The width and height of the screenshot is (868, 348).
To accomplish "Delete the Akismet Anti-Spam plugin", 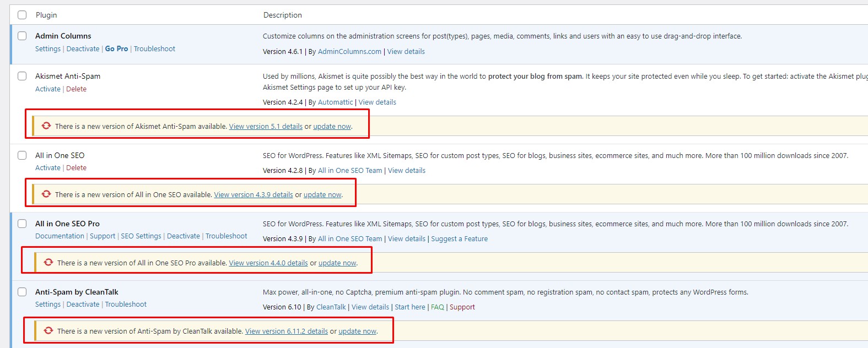I will pos(77,89).
